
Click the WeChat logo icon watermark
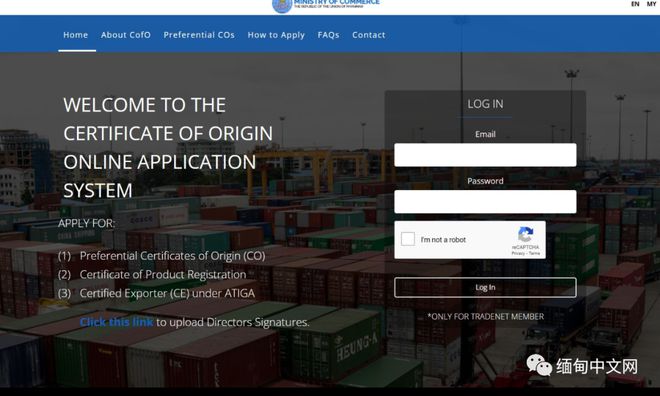tap(539, 365)
